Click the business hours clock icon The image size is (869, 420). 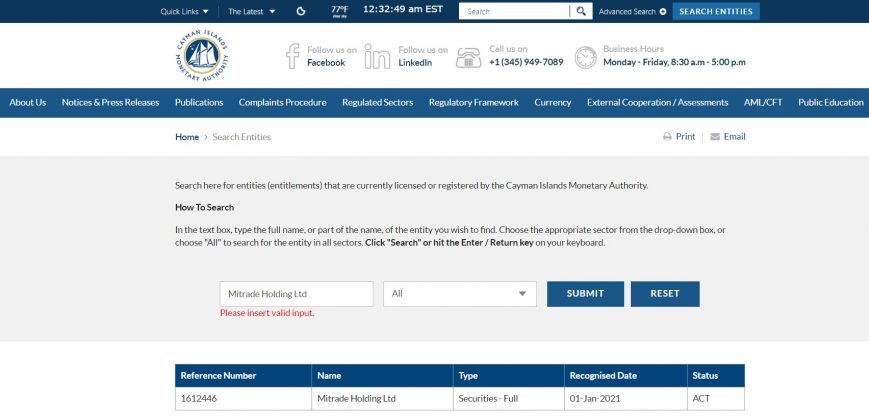(x=585, y=58)
